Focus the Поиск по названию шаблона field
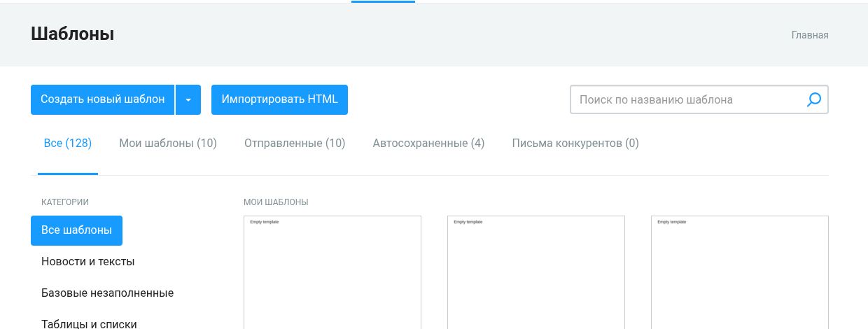The height and width of the screenshot is (329, 868). (x=699, y=99)
